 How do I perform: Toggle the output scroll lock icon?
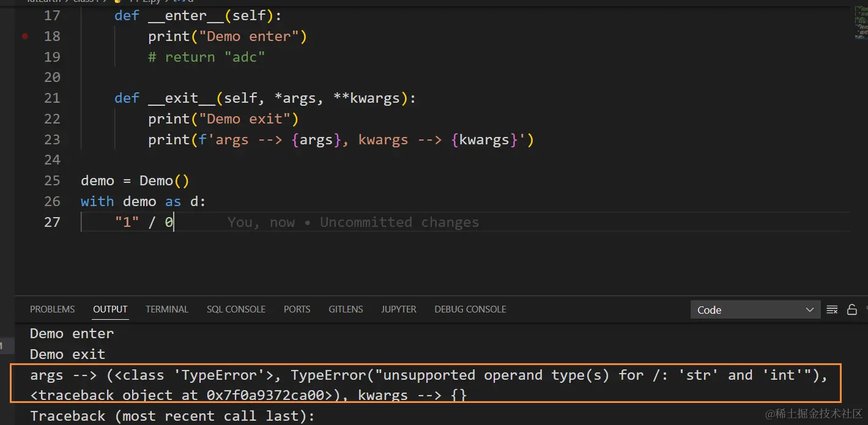(x=851, y=309)
